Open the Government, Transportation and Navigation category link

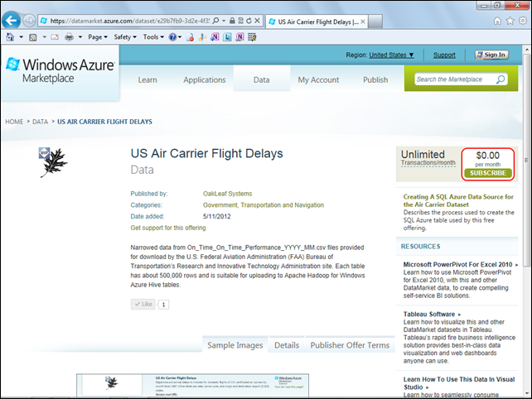(x=264, y=205)
